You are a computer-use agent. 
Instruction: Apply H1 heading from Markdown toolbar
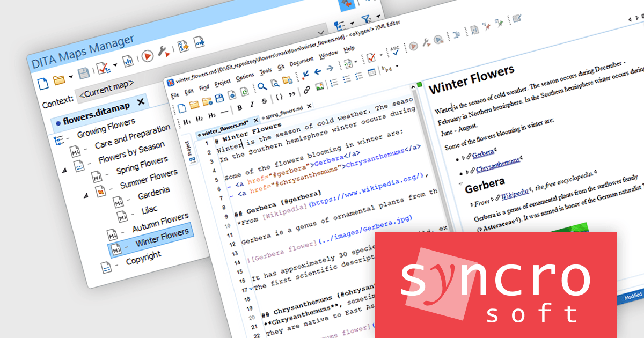pyautogui.click(x=187, y=122)
